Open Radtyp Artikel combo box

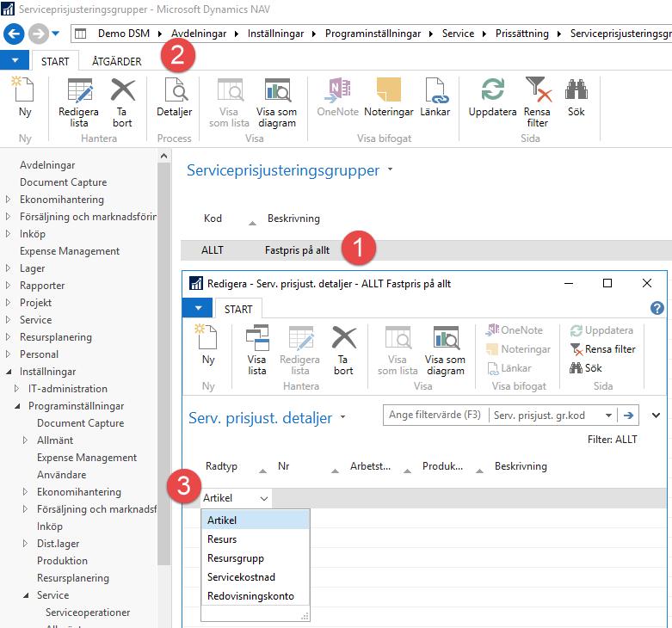click(x=236, y=498)
